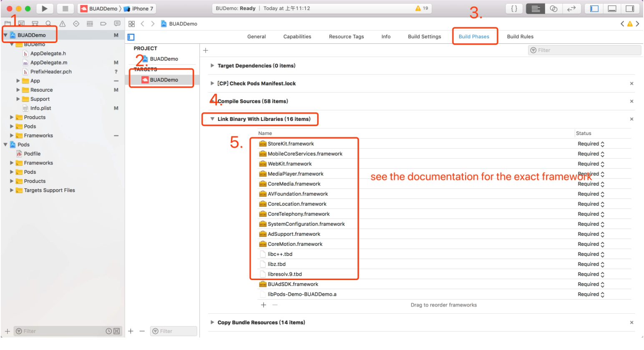This screenshot has height=350, width=644.
Task: Expand Check Pods Manifest.lock section
Action: [212, 83]
